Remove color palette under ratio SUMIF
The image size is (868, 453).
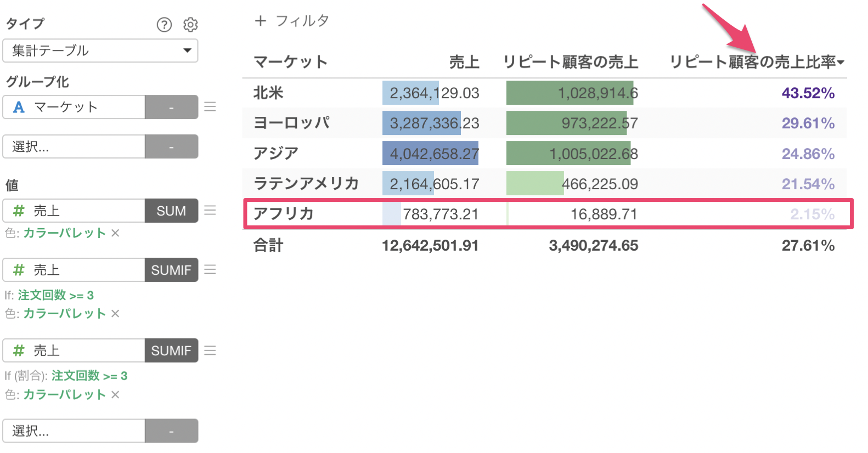(x=115, y=395)
